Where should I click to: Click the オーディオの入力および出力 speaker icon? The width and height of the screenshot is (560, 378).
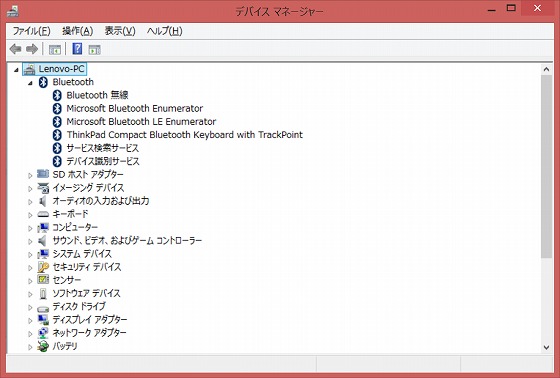coord(43,201)
